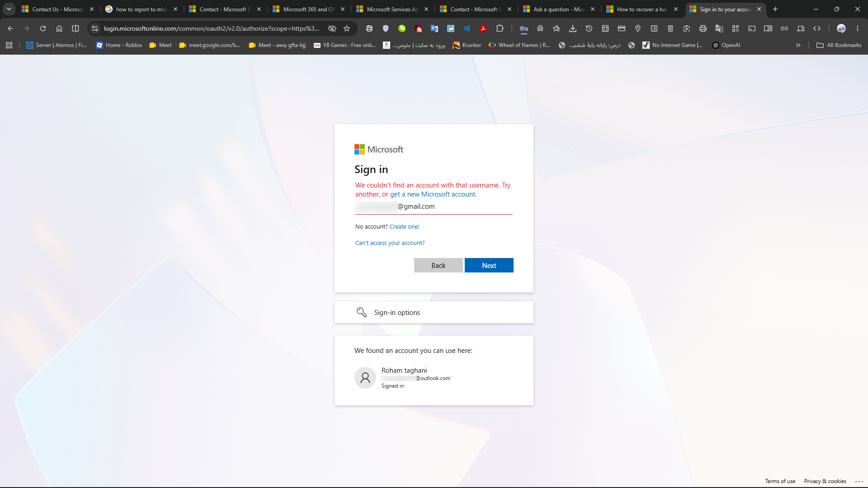
Task: Open the Terms of use link
Action: tap(780, 481)
